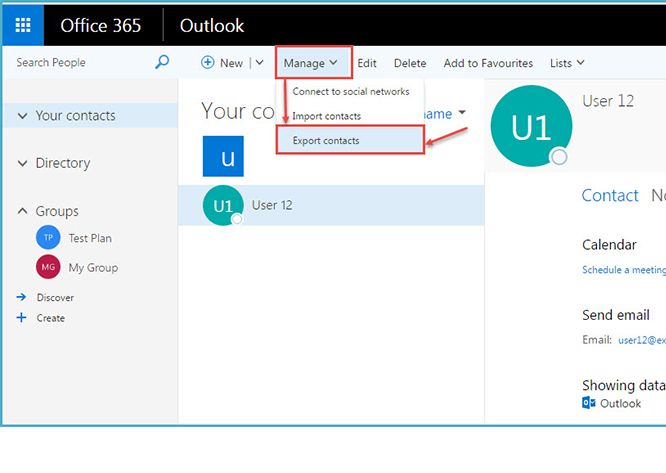
Task: Open the sort by name dropdown arrow
Action: pyautogui.click(x=462, y=113)
